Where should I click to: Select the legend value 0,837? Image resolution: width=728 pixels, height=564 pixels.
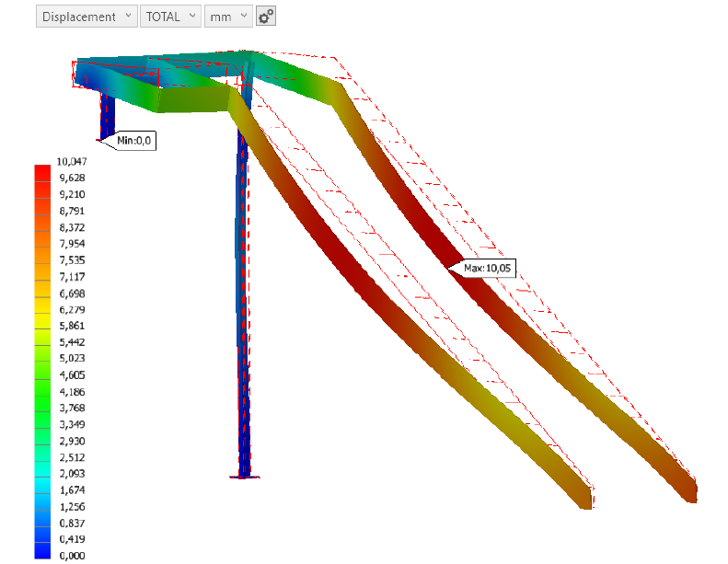coord(72,524)
